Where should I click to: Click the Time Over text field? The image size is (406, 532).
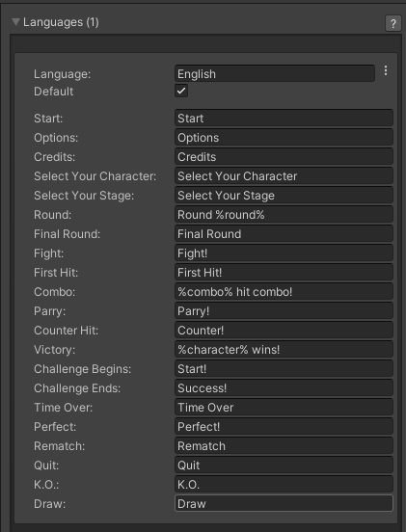pyautogui.click(x=284, y=408)
